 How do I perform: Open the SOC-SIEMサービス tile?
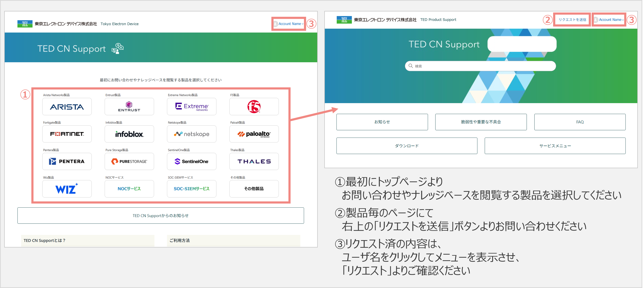pos(192,189)
